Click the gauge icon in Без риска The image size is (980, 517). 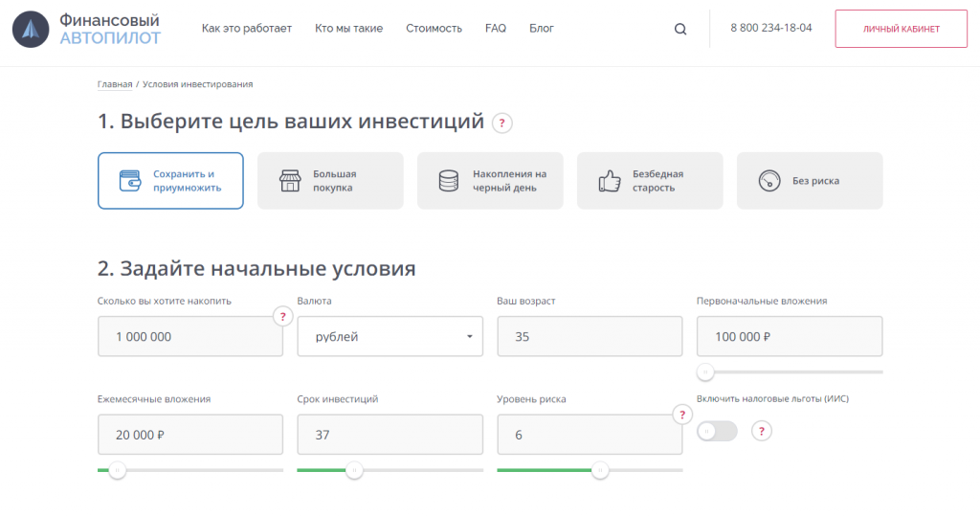(769, 181)
